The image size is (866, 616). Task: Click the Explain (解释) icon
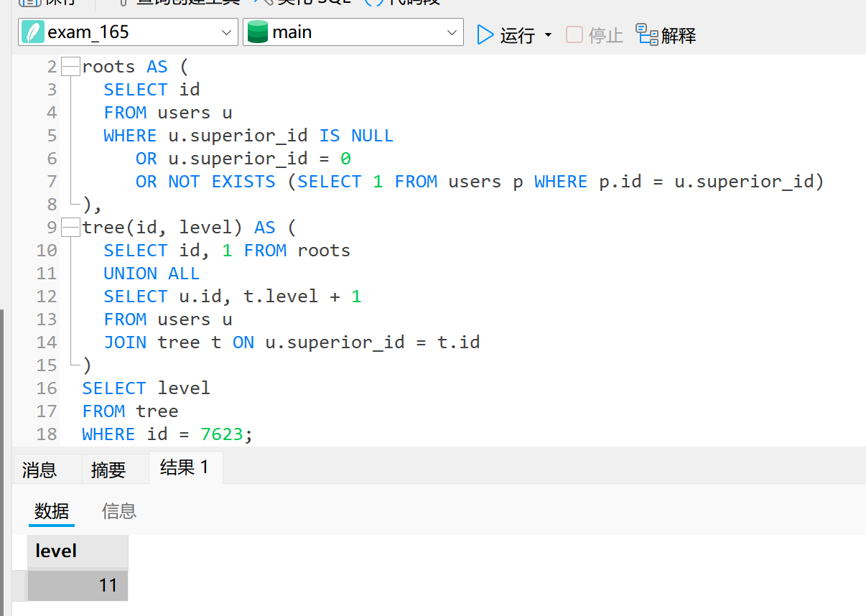coord(647,34)
